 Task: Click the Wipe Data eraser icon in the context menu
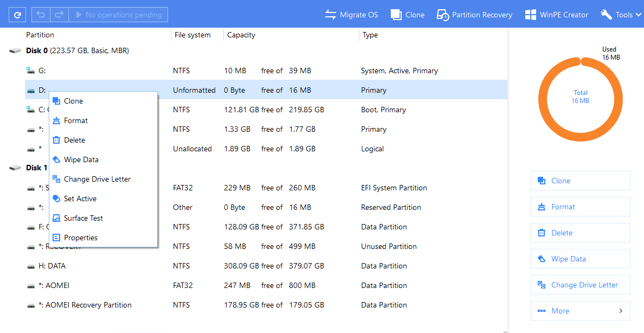(57, 159)
